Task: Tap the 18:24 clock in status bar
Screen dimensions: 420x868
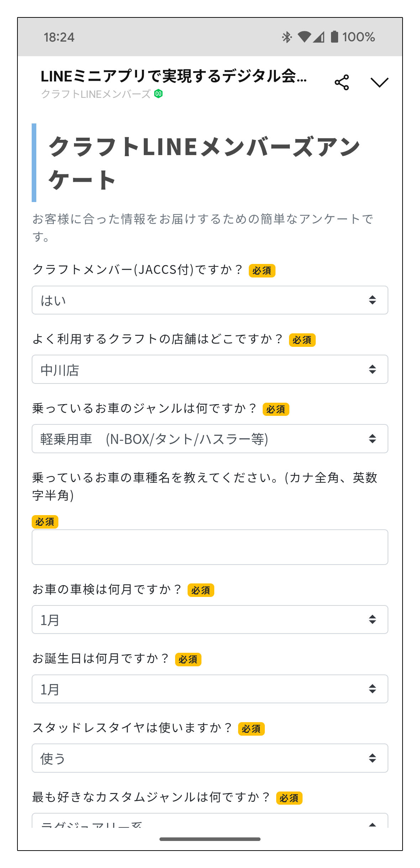Action: click(59, 37)
